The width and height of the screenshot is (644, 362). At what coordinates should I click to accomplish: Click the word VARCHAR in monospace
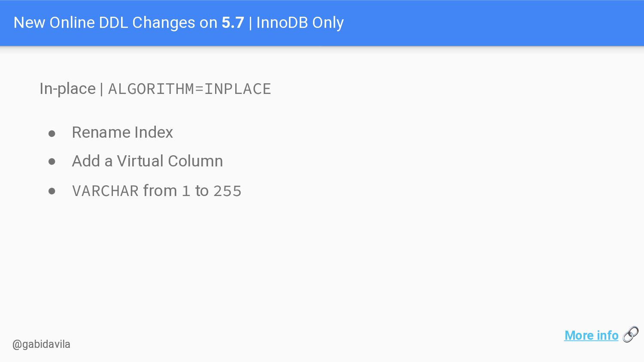[x=105, y=191]
